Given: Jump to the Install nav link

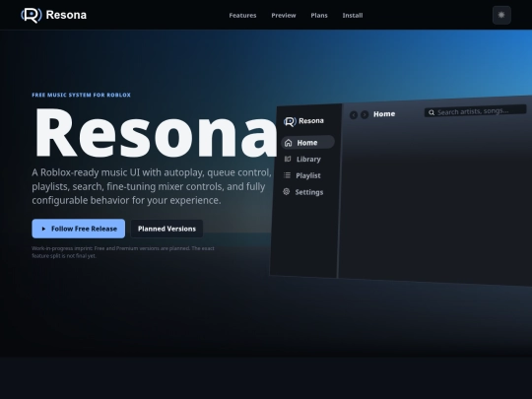Looking at the screenshot, I should click(352, 15).
